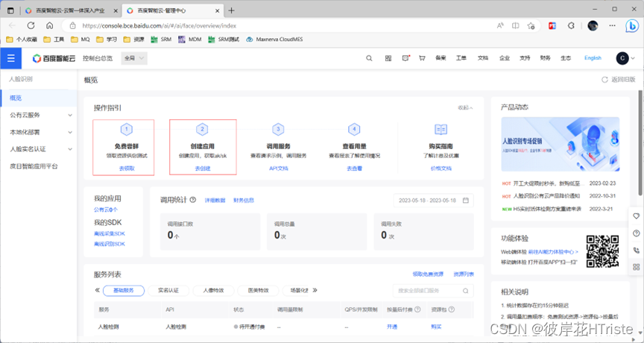Open the Bing sidebar icon
644x343 pixels.
pyautogui.click(x=631, y=25)
